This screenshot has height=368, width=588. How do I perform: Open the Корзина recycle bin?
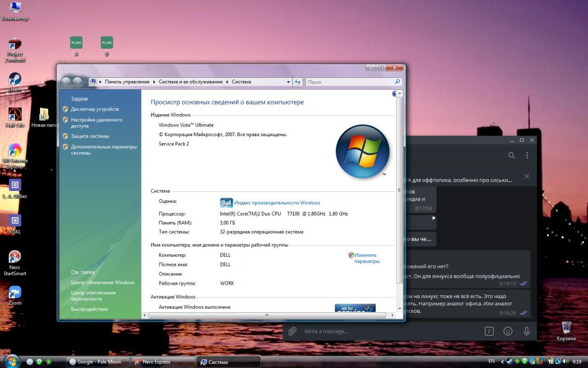tap(566, 331)
